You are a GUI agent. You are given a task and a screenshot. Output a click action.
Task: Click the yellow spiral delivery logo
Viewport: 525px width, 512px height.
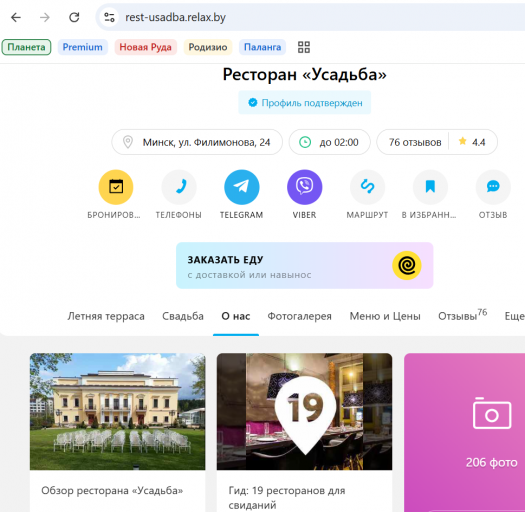(x=407, y=266)
